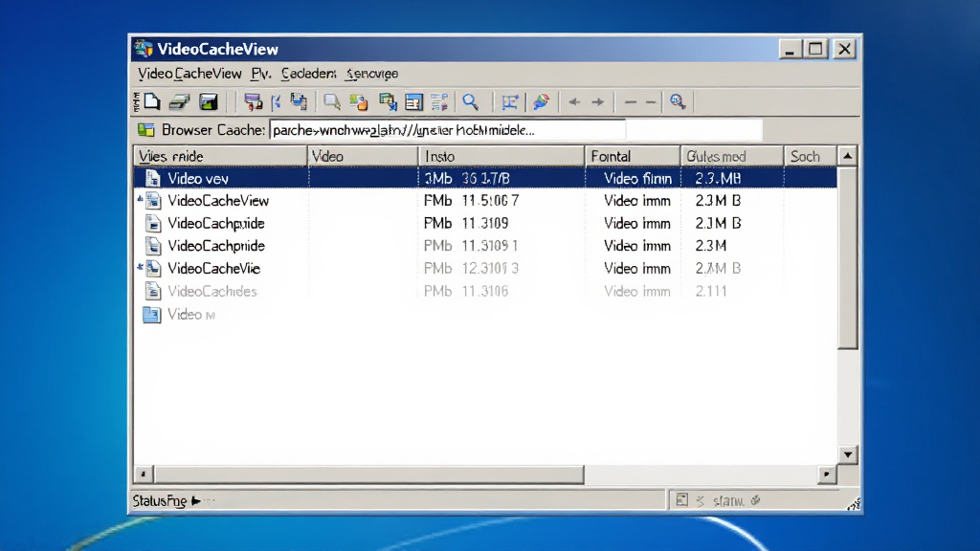
Task: Open the third menu bar item
Action: pos(309,74)
